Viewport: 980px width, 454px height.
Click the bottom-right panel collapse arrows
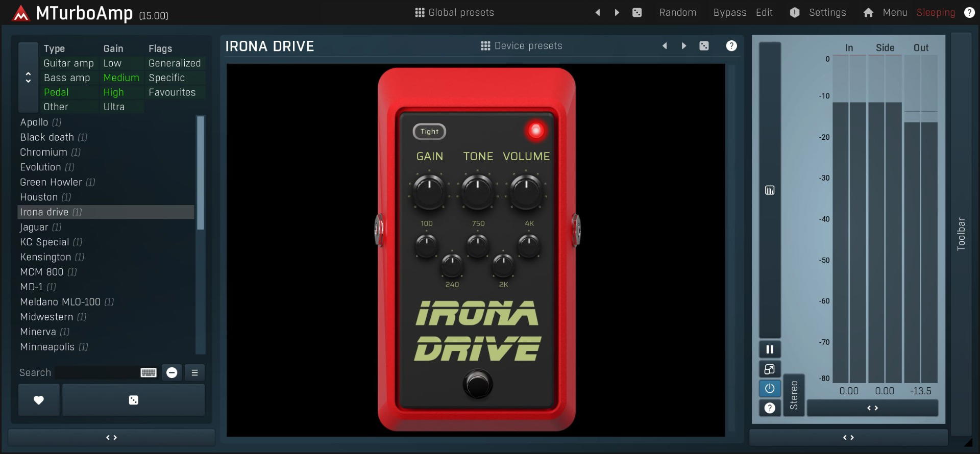[x=848, y=438]
